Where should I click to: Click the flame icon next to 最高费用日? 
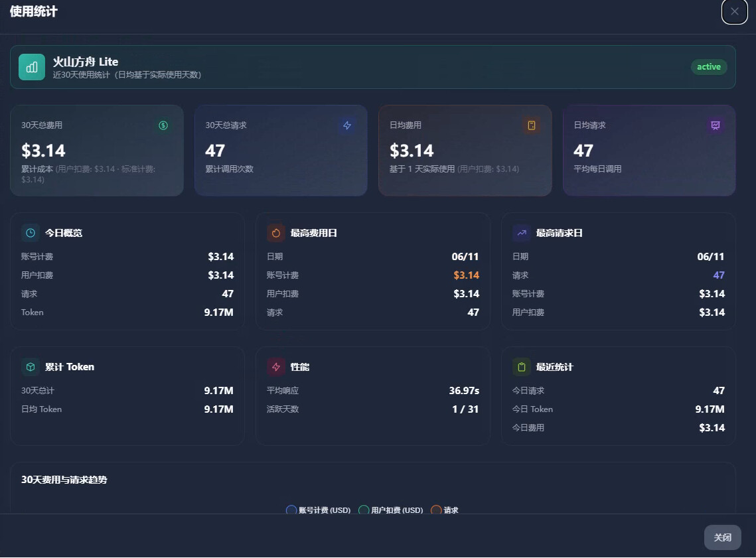(276, 234)
